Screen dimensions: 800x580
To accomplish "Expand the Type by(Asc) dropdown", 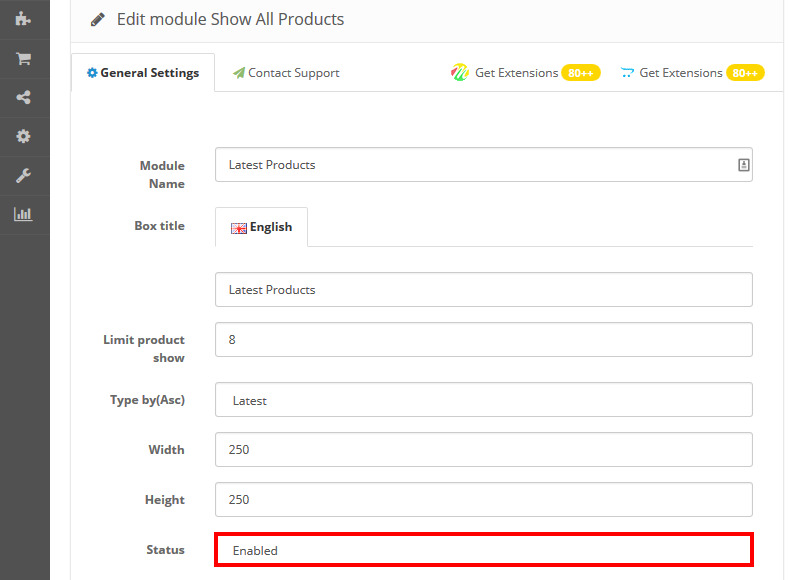I will (x=483, y=400).
